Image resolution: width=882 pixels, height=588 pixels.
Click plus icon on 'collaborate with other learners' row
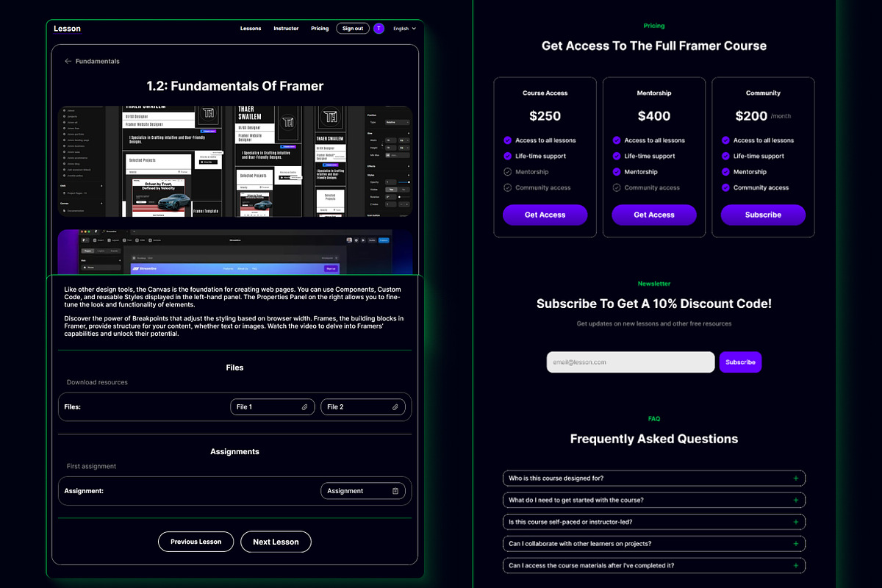pyautogui.click(x=796, y=544)
